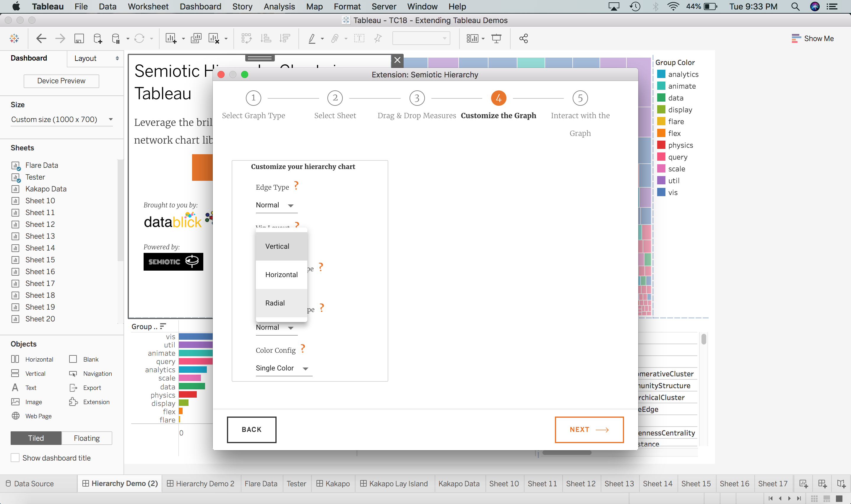This screenshot has width=851, height=504.
Task: Choose Radial from the layout list
Action: 275,303
